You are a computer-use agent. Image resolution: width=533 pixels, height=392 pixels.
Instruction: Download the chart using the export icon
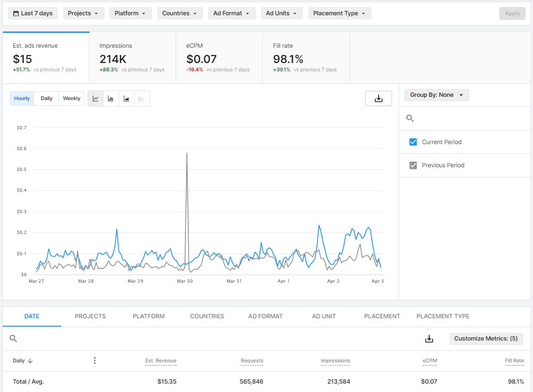pyautogui.click(x=378, y=99)
